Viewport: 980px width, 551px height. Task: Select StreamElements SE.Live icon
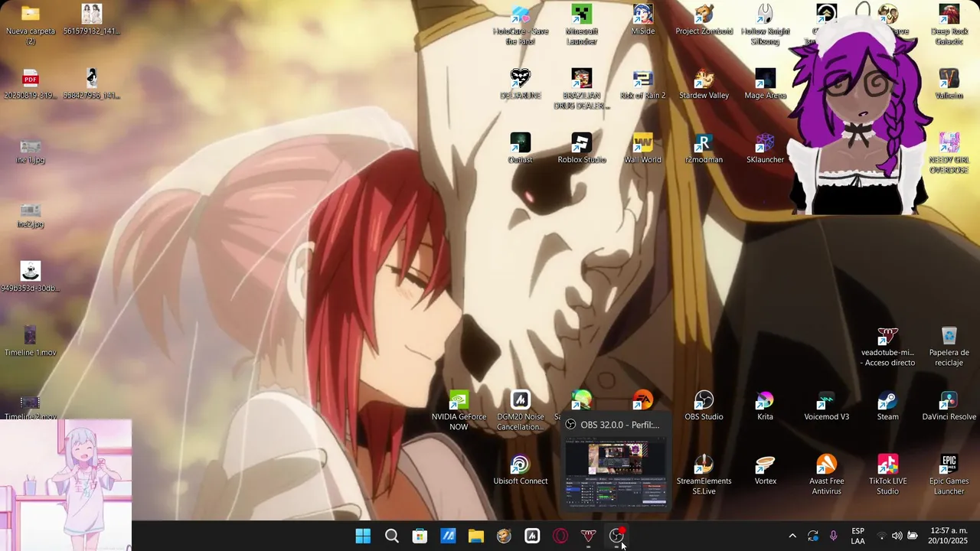pos(704,475)
